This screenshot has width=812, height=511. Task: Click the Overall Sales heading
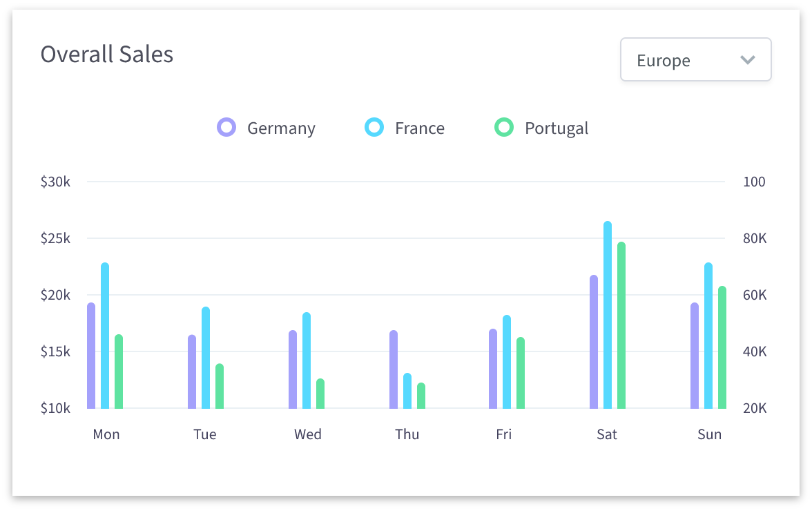pos(107,54)
